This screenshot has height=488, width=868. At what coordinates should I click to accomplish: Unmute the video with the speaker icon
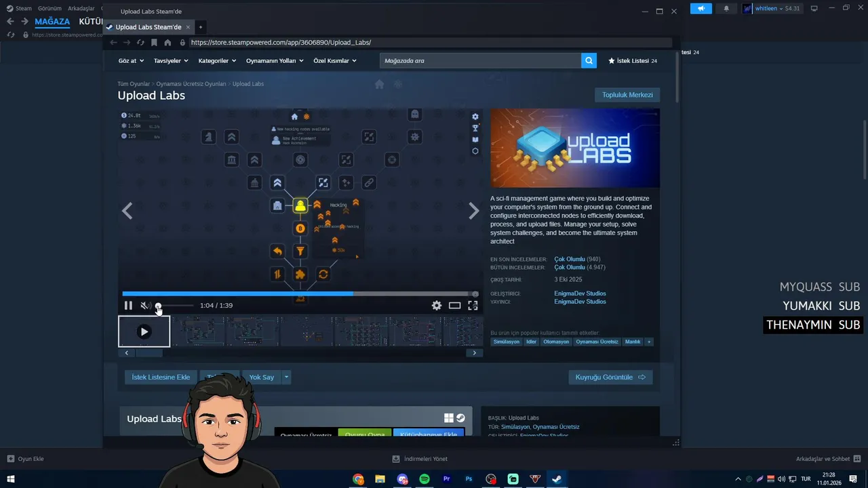click(144, 306)
